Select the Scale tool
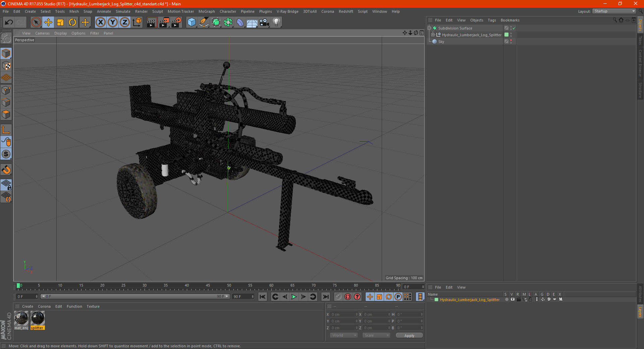Screen dimensions: 644x349 tap(60, 22)
